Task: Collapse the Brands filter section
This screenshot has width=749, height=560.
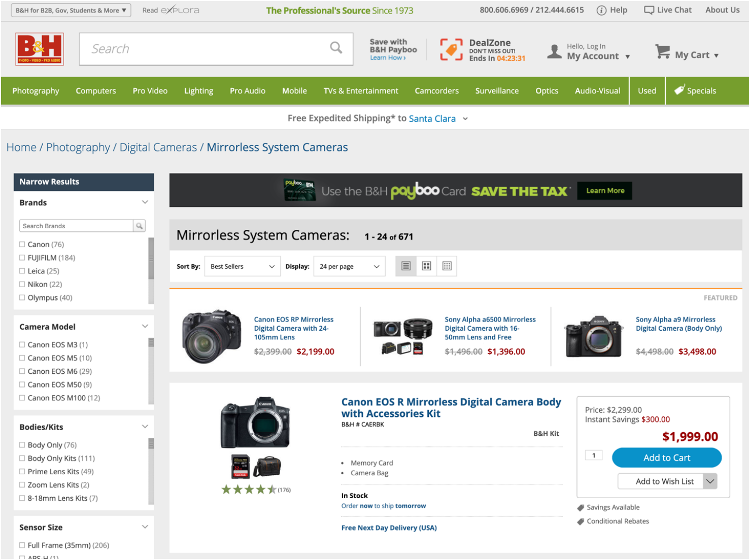Action: (x=145, y=202)
